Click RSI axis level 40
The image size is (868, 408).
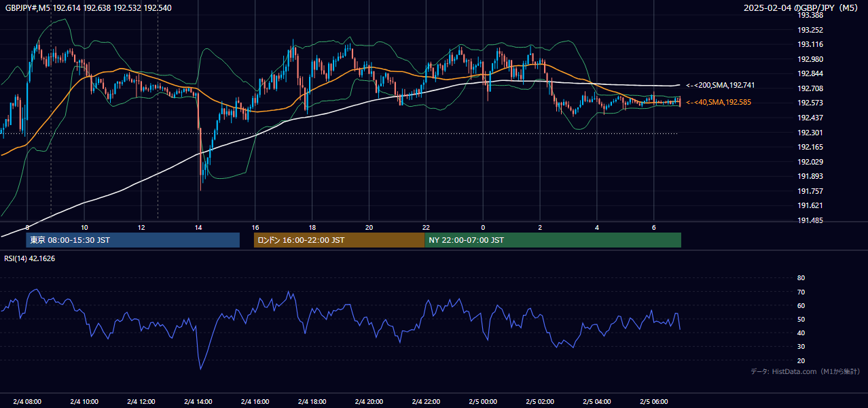pyautogui.click(x=801, y=333)
